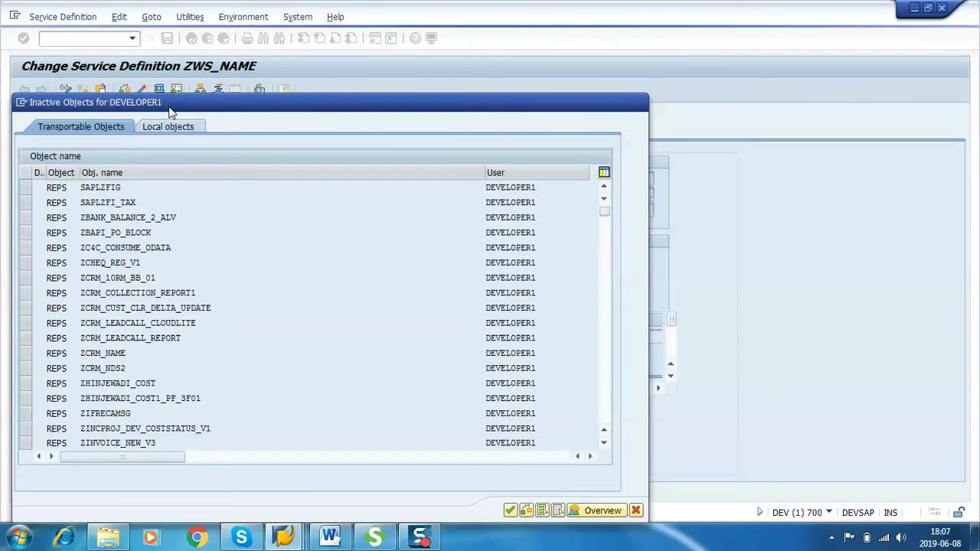Click the padlock icon in status bar
The width and height of the screenshot is (980, 551).
point(959,513)
